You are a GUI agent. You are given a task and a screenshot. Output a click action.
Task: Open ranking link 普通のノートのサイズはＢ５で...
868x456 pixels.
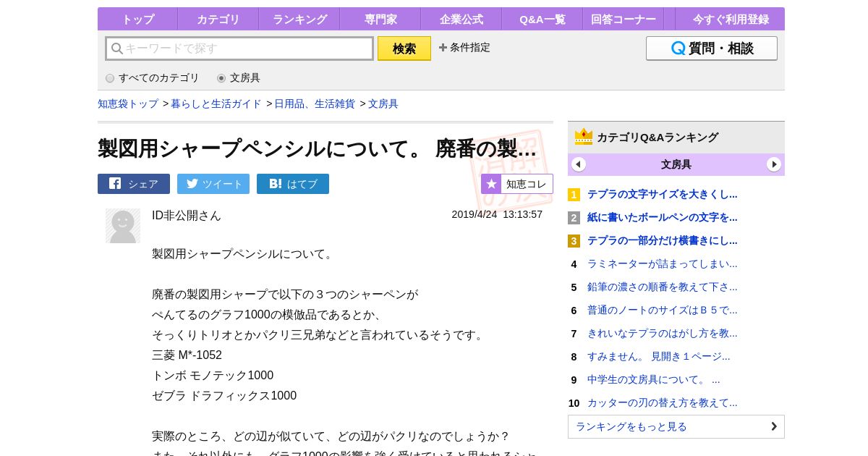pyautogui.click(x=663, y=310)
